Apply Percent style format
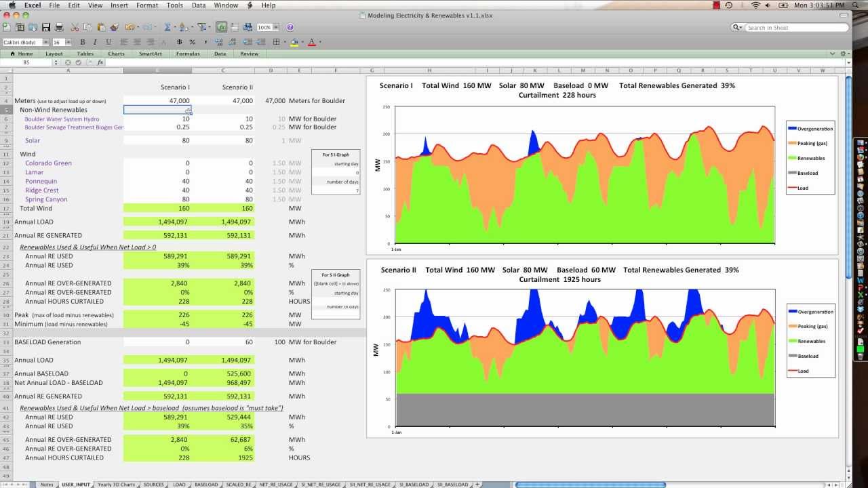Viewport: 868px width, 488px height. tap(192, 42)
